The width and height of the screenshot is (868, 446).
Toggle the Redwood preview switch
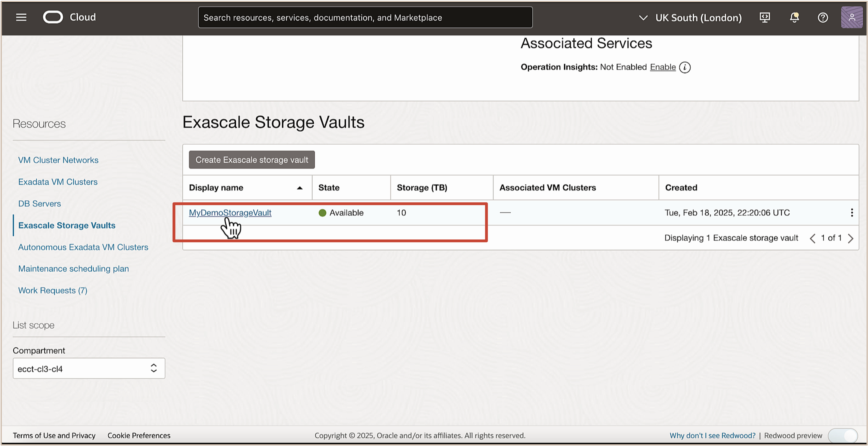click(x=843, y=436)
